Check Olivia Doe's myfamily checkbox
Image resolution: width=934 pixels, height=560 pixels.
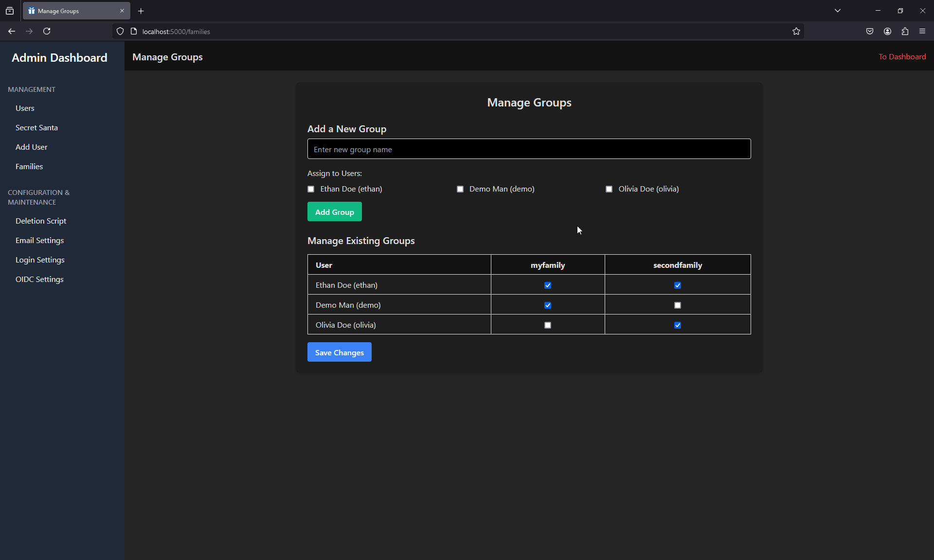pyautogui.click(x=548, y=325)
